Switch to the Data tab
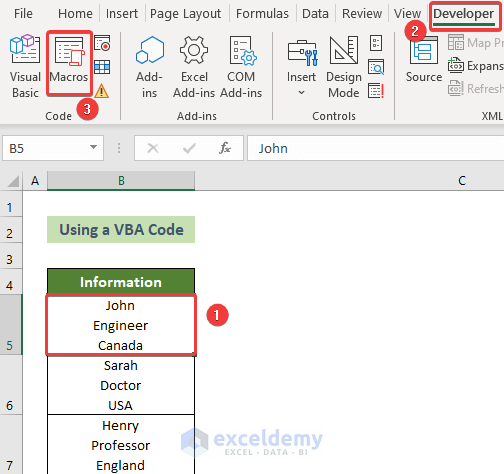 (315, 14)
